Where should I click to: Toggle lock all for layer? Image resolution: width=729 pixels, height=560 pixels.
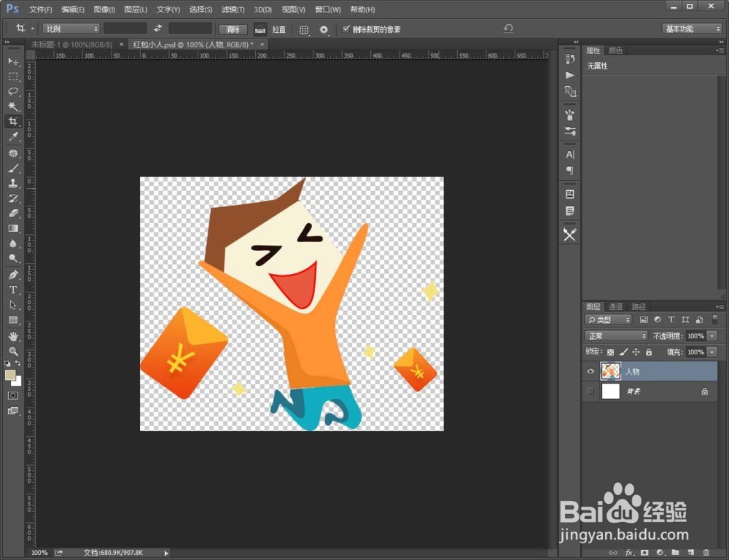tap(649, 352)
